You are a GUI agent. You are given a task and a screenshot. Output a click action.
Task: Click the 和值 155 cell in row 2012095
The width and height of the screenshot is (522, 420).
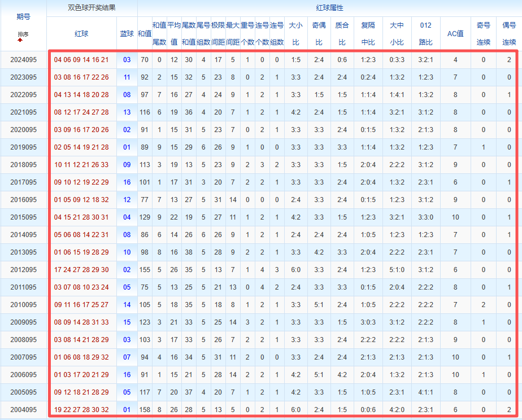(145, 270)
